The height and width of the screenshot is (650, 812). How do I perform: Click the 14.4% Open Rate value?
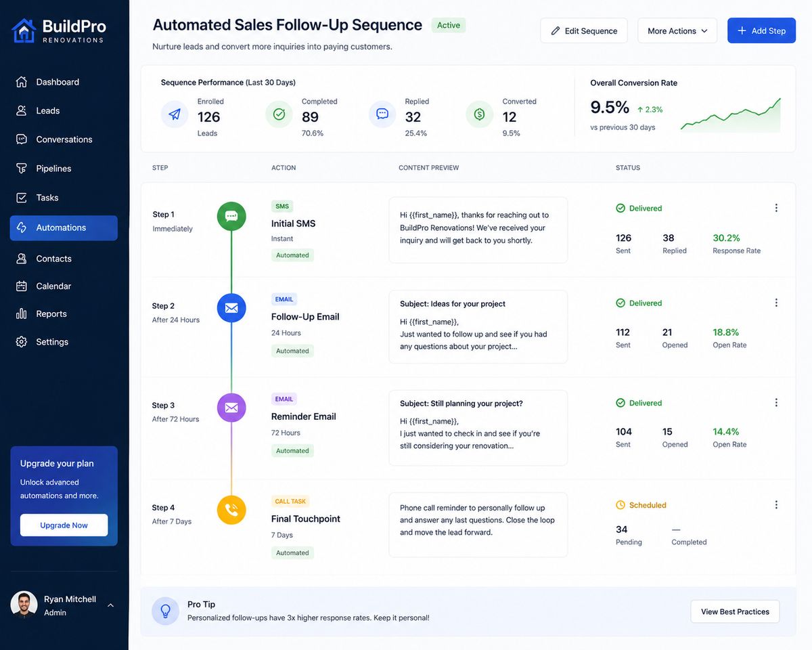(726, 432)
